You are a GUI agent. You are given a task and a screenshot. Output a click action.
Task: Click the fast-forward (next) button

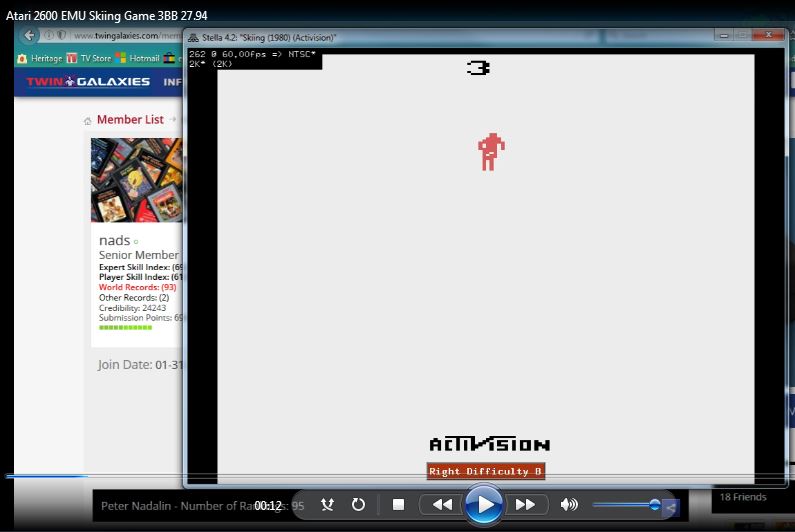(525, 504)
